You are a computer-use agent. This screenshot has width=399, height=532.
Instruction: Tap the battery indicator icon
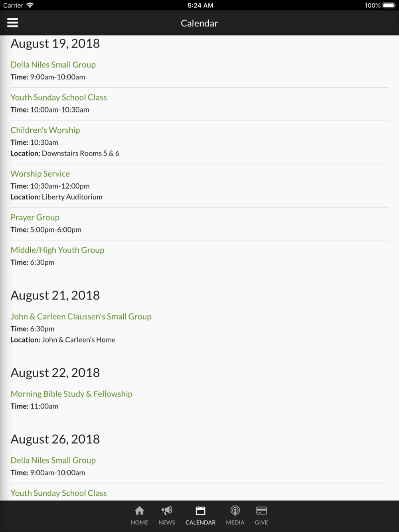click(389, 5)
